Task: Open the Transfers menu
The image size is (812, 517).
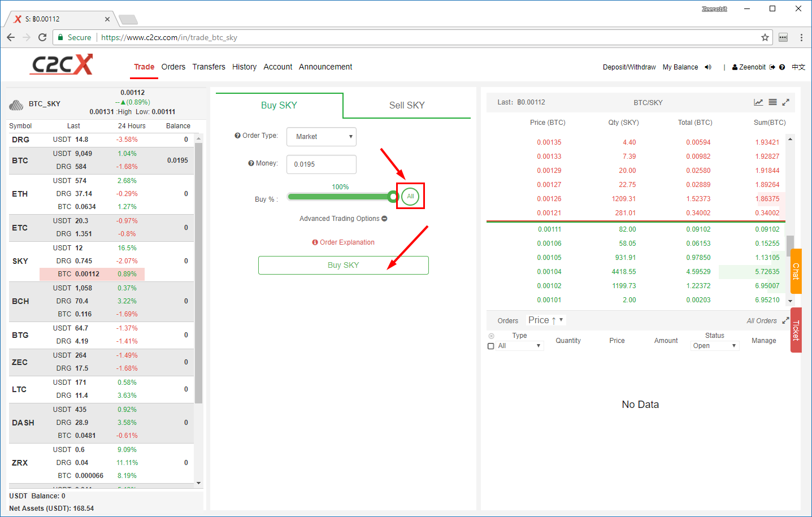Action: coord(209,67)
